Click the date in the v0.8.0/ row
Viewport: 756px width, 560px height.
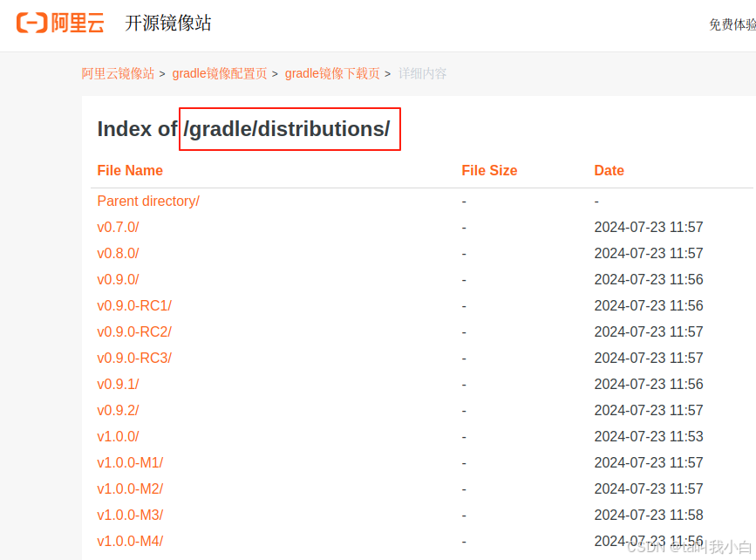pyautogui.click(x=649, y=253)
